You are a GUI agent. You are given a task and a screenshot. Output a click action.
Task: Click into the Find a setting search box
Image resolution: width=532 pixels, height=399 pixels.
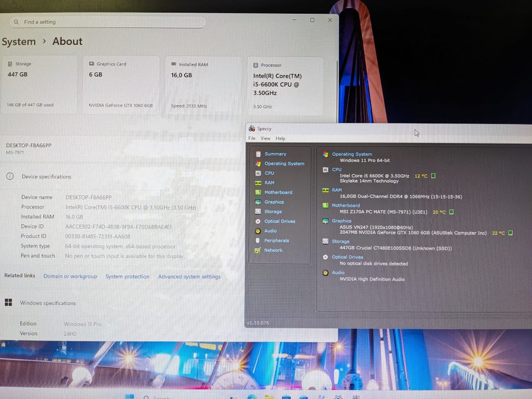108,22
